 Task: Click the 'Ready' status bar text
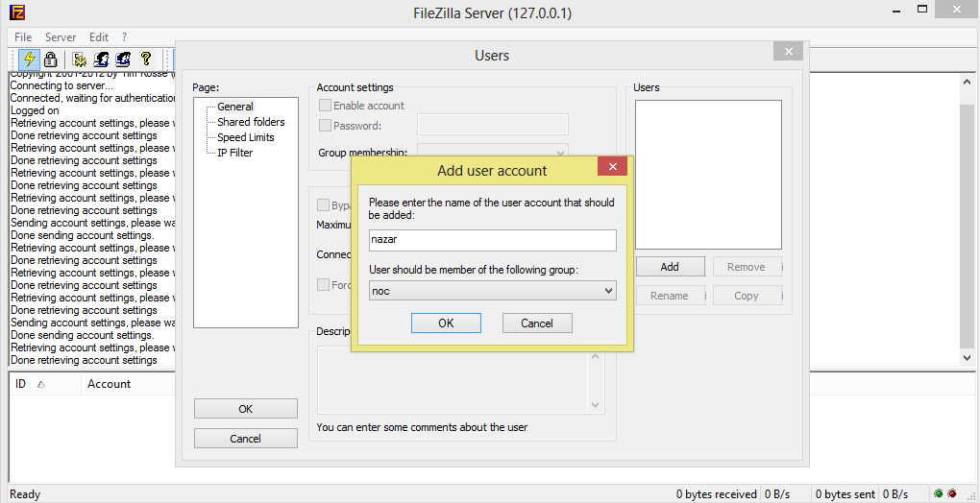[x=25, y=494]
